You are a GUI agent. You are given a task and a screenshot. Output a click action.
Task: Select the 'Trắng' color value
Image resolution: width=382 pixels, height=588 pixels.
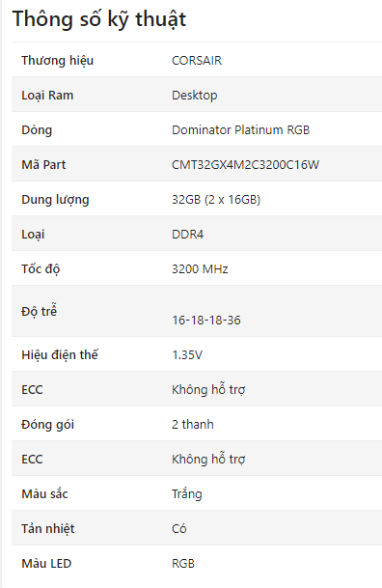[x=187, y=494]
